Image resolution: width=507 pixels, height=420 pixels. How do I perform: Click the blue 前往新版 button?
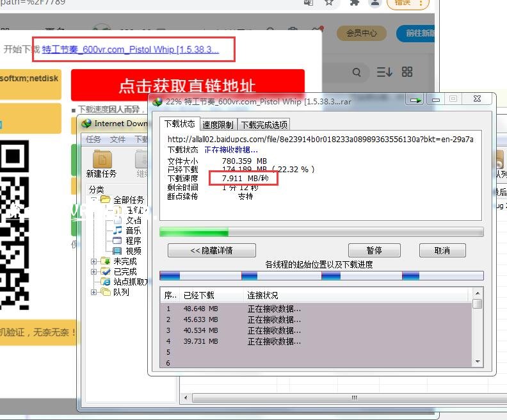point(415,33)
